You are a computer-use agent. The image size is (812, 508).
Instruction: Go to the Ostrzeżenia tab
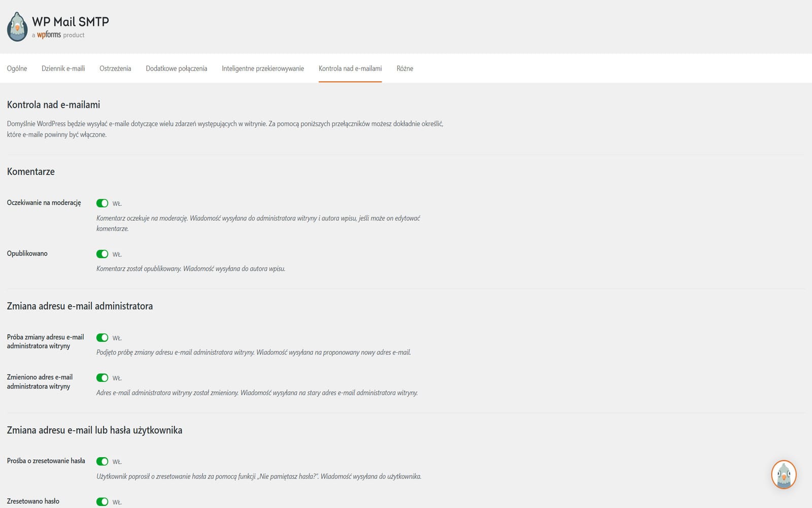[x=115, y=69]
